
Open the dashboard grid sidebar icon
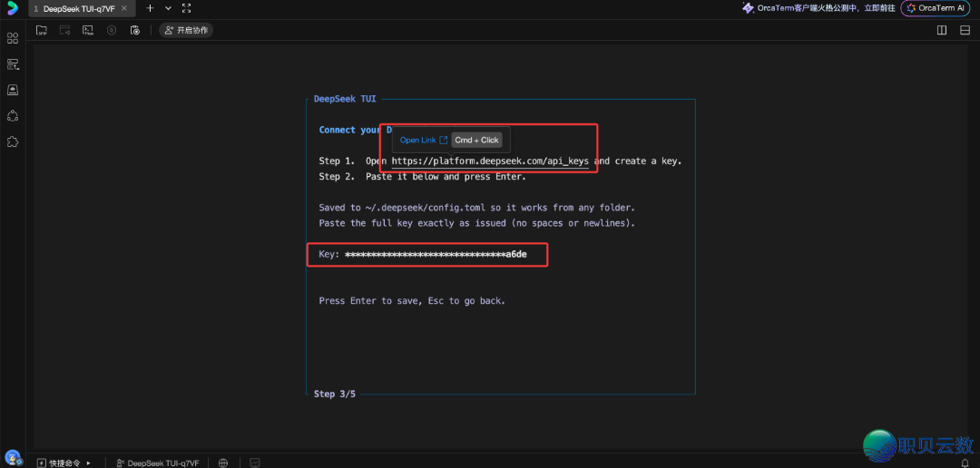click(13, 38)
